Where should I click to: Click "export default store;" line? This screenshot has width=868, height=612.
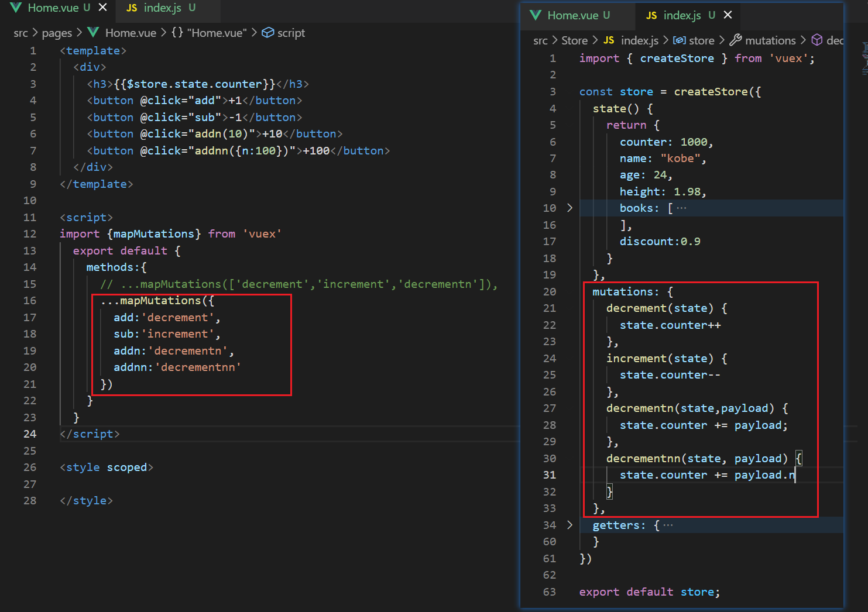pos(650,592)
